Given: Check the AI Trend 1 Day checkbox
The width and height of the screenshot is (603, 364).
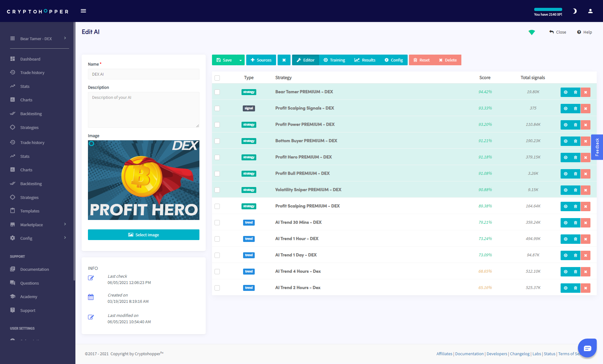Looking at the screenshot, I should click(x=217, y=255).
